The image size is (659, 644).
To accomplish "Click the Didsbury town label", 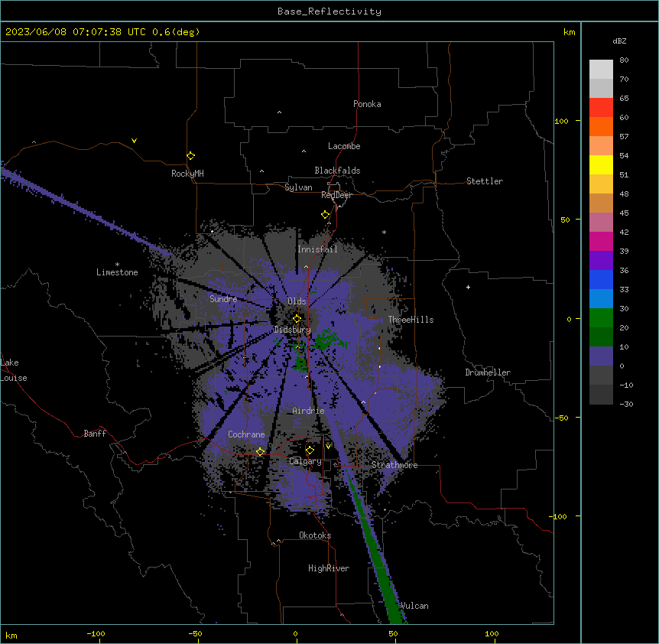I will click(x=293, y=330).
